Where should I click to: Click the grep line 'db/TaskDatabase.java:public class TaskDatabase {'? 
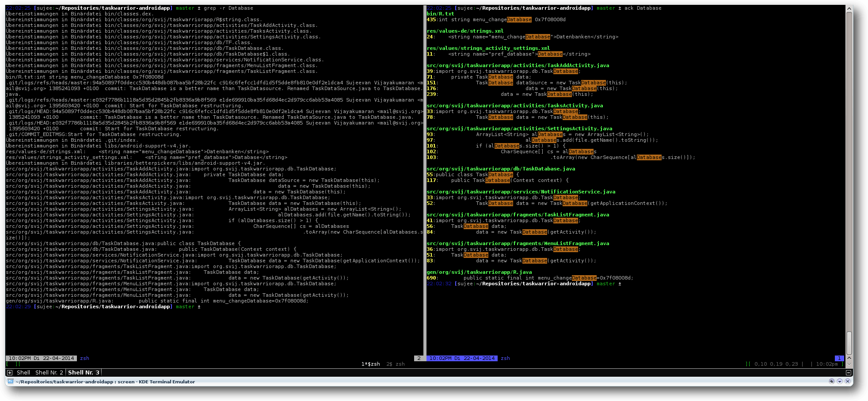click(x=123, y=243)
